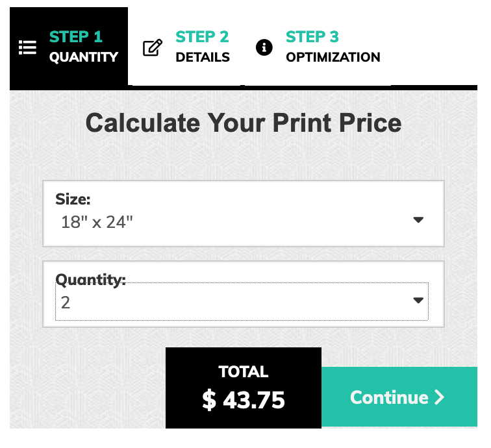Viewport: 491px width, 448px height.
Task: Click the OPTIMIZATION label text
Action: point(333,57)
